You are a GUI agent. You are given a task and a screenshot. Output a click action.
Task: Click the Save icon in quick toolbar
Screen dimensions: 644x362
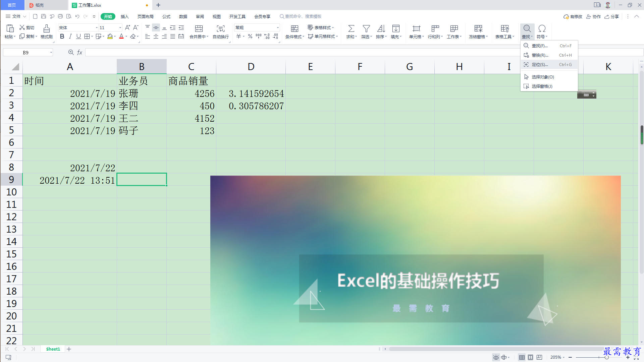tap(44, 16)
